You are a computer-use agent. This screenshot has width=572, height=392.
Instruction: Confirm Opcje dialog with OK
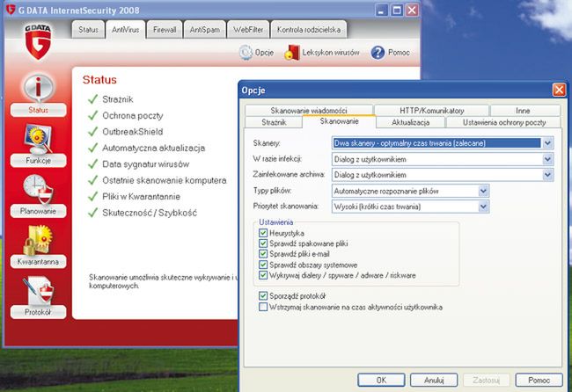(x=381, y=380)
